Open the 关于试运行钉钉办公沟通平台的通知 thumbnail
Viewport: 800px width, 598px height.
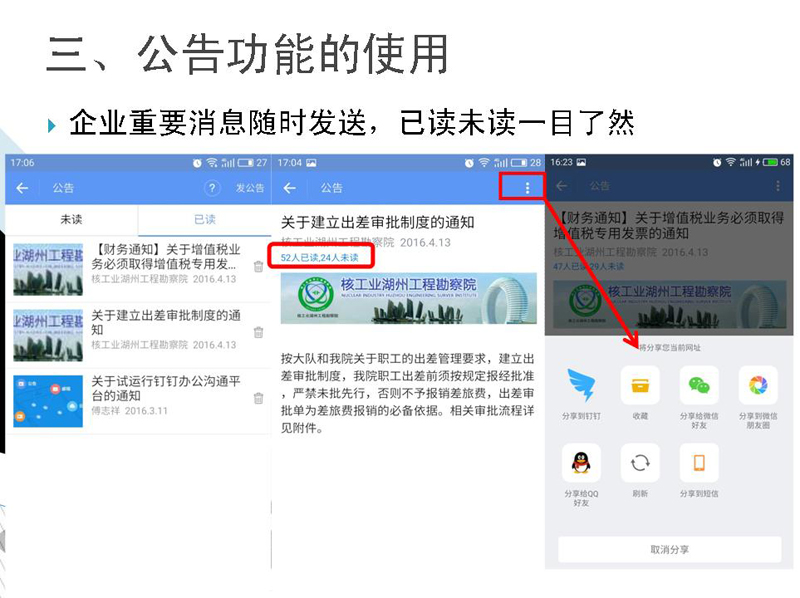tap(48, 401)
